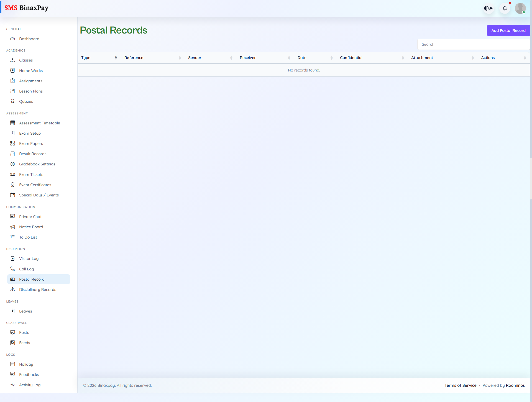Open the Date column sort control

(331, 58)
